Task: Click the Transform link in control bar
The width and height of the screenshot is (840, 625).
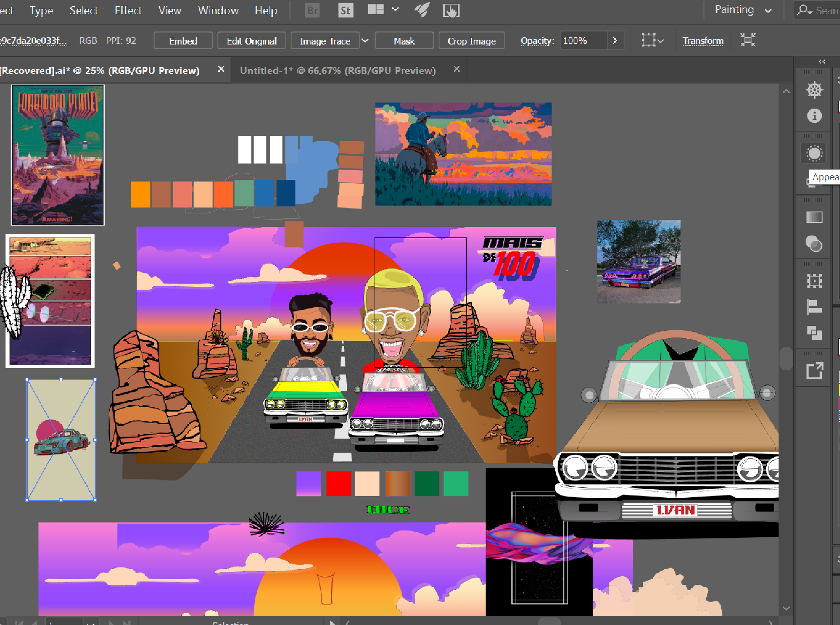Action: (703, 41)
